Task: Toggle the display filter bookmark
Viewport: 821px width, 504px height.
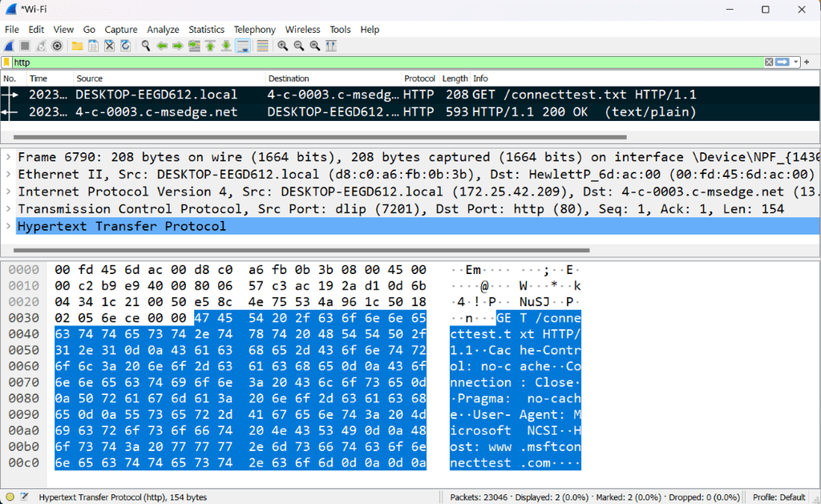Action: coord(6,62)
